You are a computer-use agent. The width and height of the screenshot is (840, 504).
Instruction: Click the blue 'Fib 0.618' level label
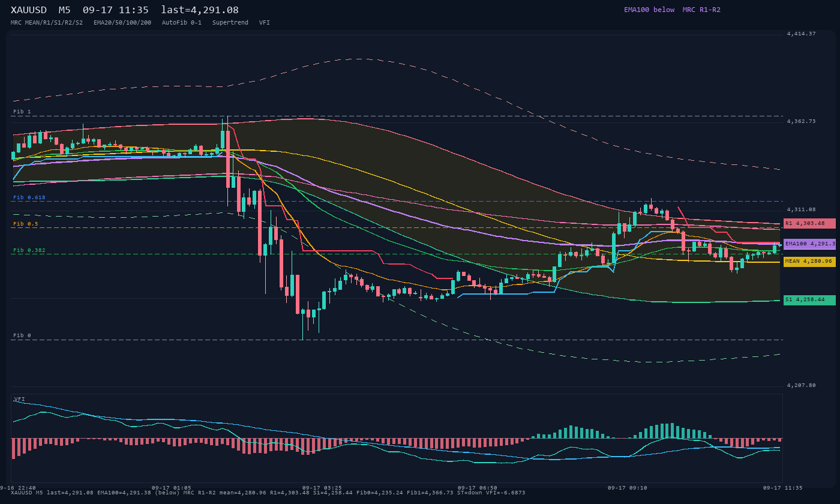[29, 197]
